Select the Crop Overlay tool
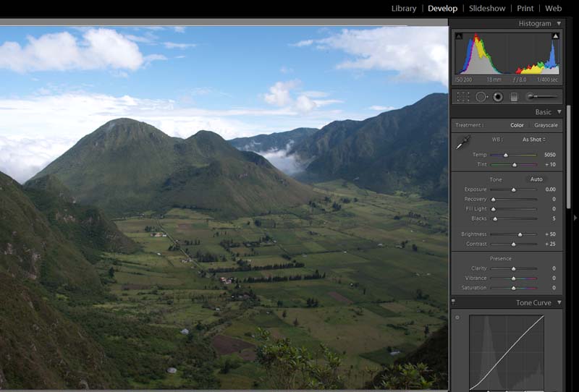Screen dimensions: 579x392 (463, 97)
